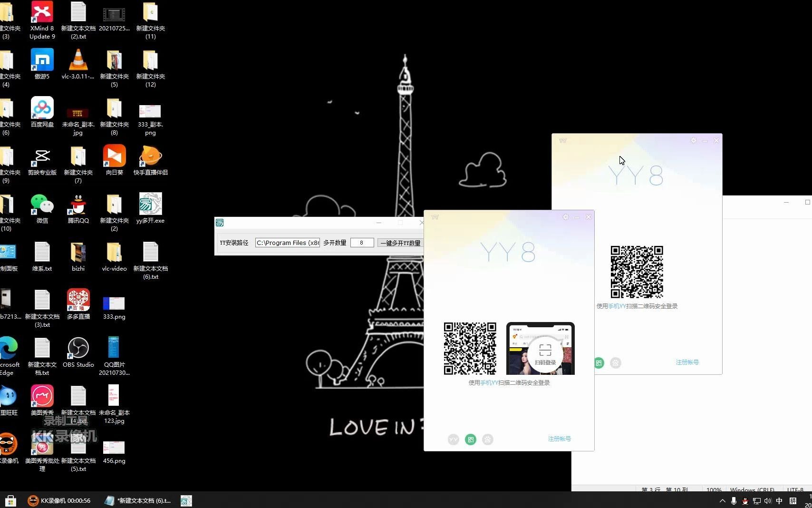Viewport: 812px width, 508px height.
Task: Open the 美图秀秀 desktop icon
Action: click(42, 400)
